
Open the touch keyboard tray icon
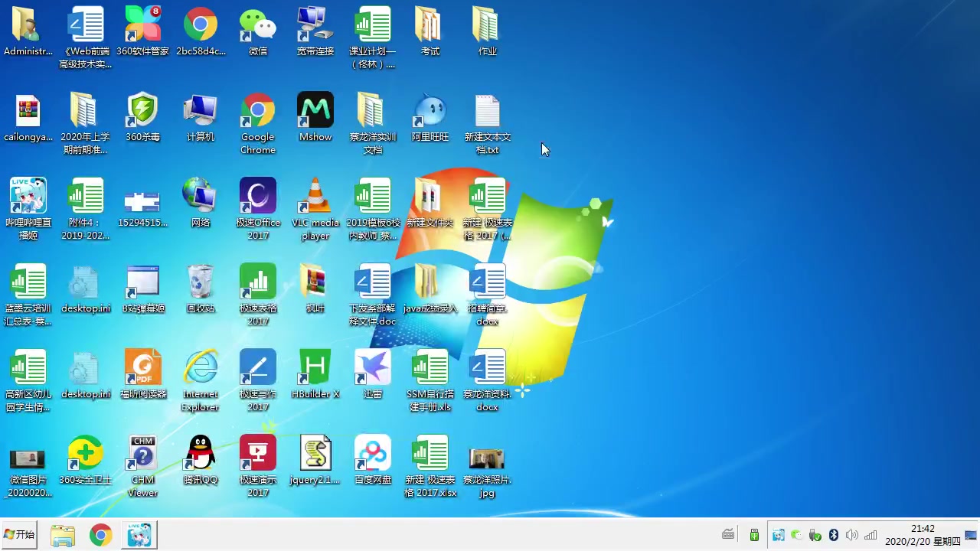pyautogui.click(x=728, y=535)
